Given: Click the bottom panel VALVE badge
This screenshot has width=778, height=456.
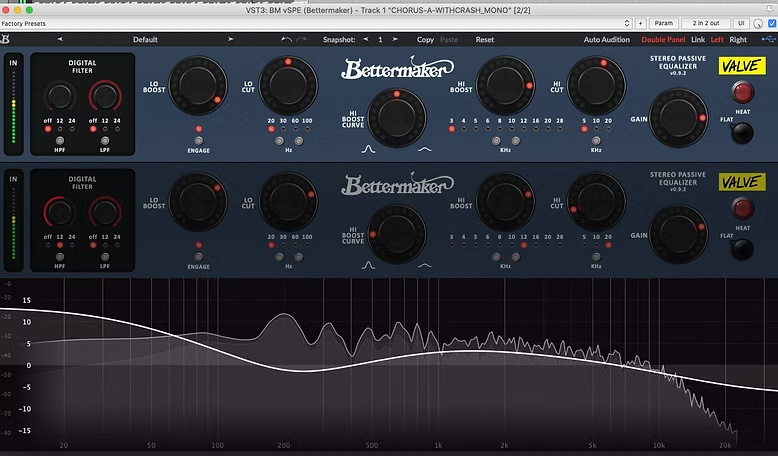Looking at the screenshot, I should point(742,182).
